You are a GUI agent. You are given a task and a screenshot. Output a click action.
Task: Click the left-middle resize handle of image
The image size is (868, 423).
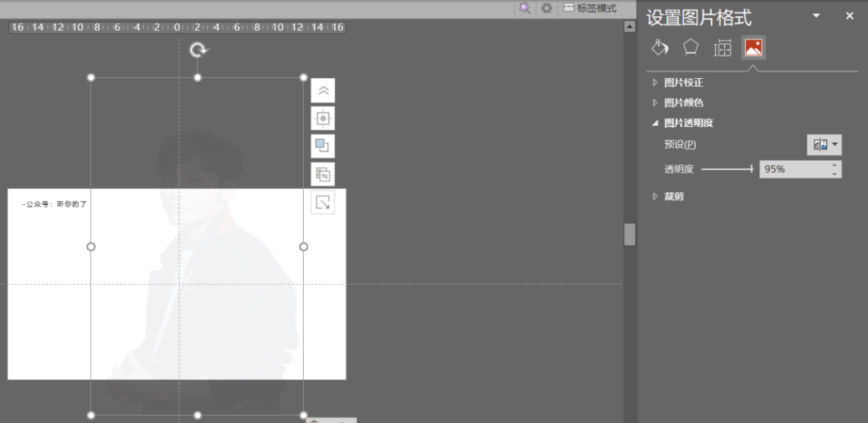click(92, 246)
